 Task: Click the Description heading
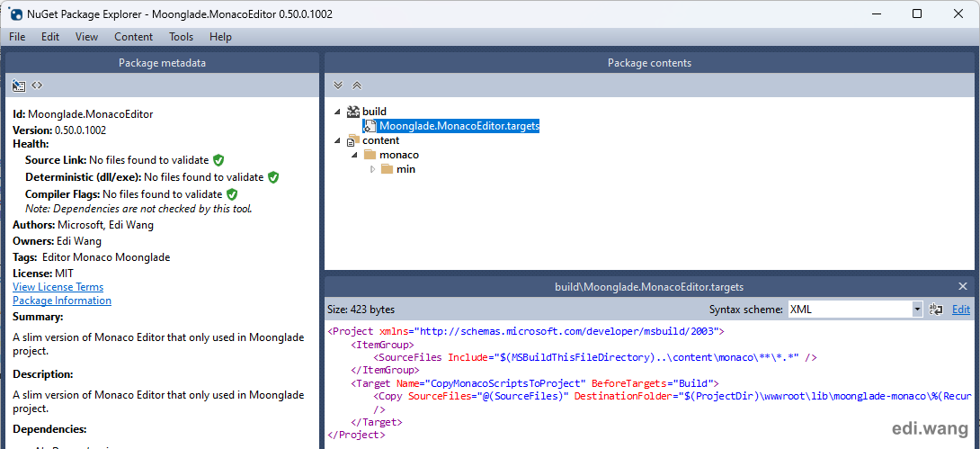click(x=43, y=374)
